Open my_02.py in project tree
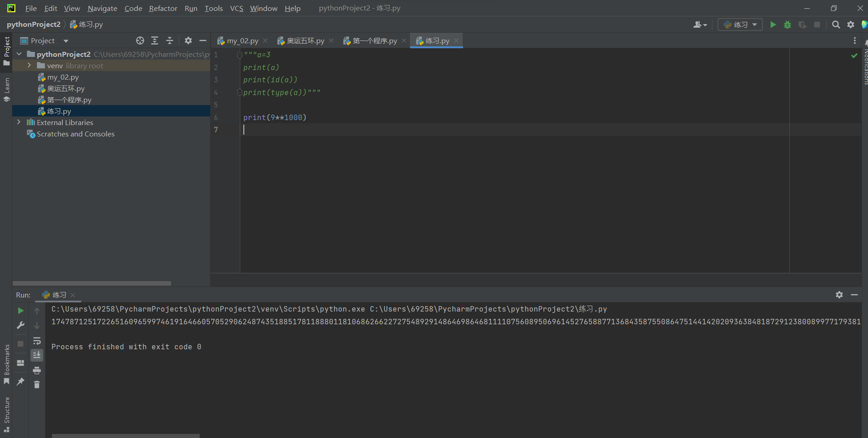Screen dimensions: 868x438 pos(63,77)
